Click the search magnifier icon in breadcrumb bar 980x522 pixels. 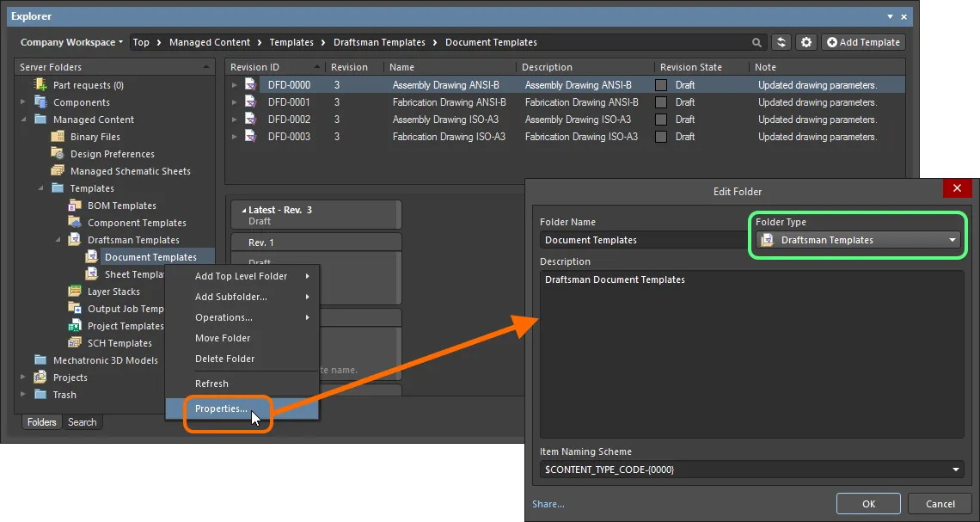tap(756, 42)
